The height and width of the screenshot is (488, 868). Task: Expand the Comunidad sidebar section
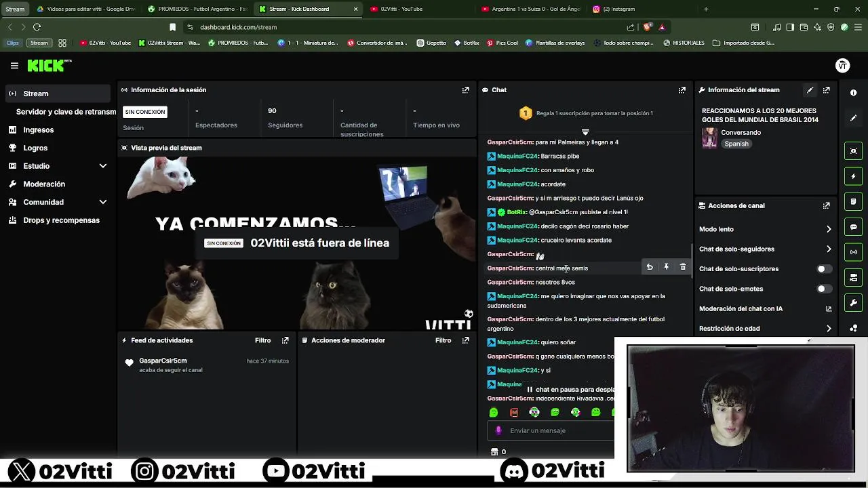click(103, 202)
